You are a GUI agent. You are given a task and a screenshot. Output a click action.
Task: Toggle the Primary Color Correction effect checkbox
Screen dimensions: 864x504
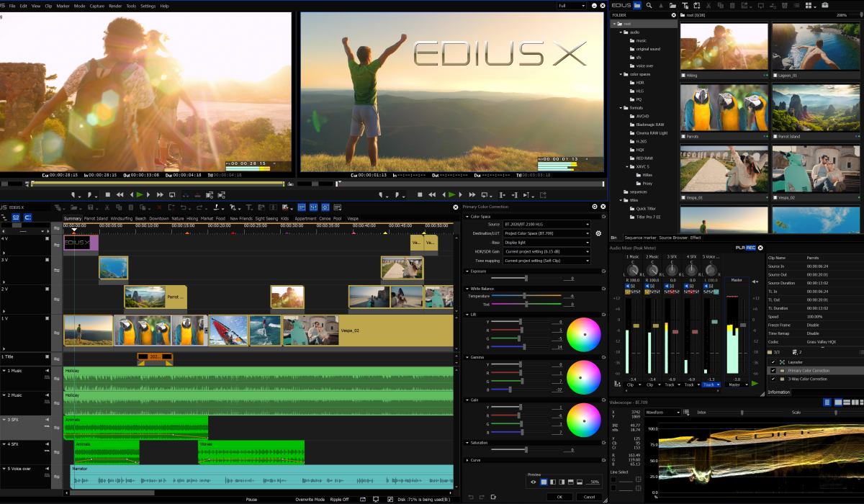[773, 370]
